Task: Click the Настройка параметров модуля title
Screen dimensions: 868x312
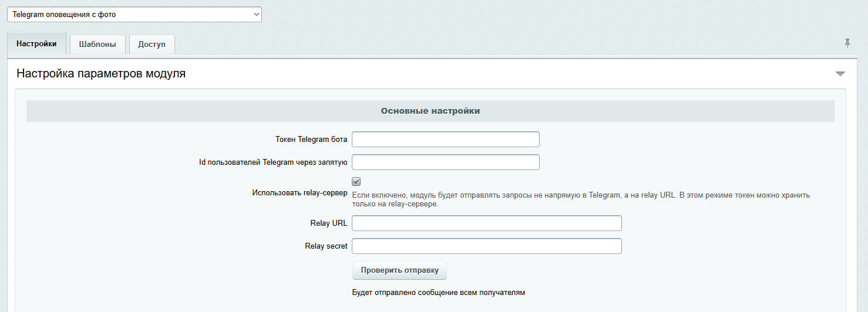Action: click(101, 74)
